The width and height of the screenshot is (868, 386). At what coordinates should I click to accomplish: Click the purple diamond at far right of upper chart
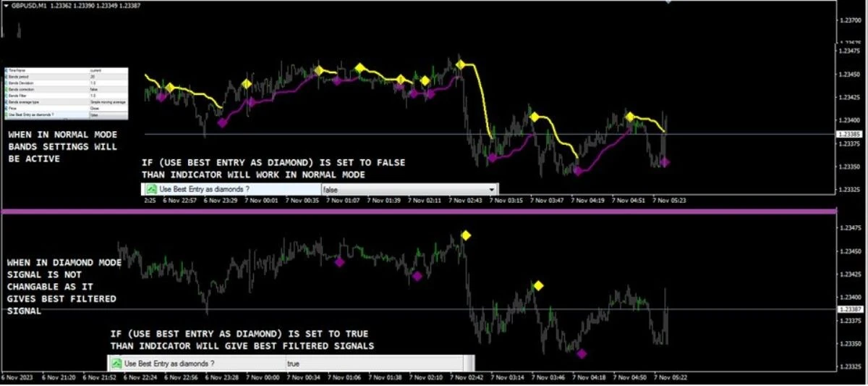[x=665, y=163]
